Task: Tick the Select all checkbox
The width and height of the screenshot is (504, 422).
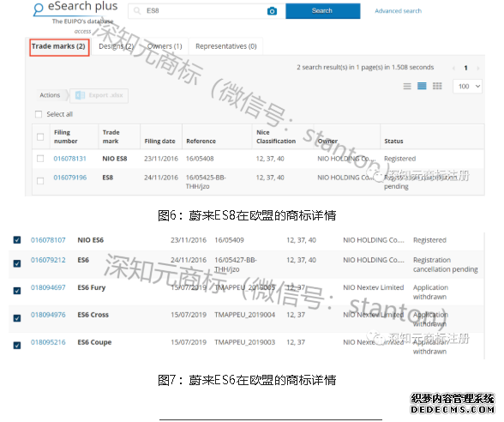Action: pos(39,114)
